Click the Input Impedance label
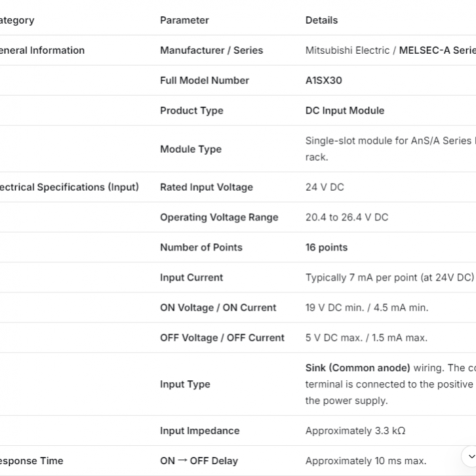 (200, 431)
